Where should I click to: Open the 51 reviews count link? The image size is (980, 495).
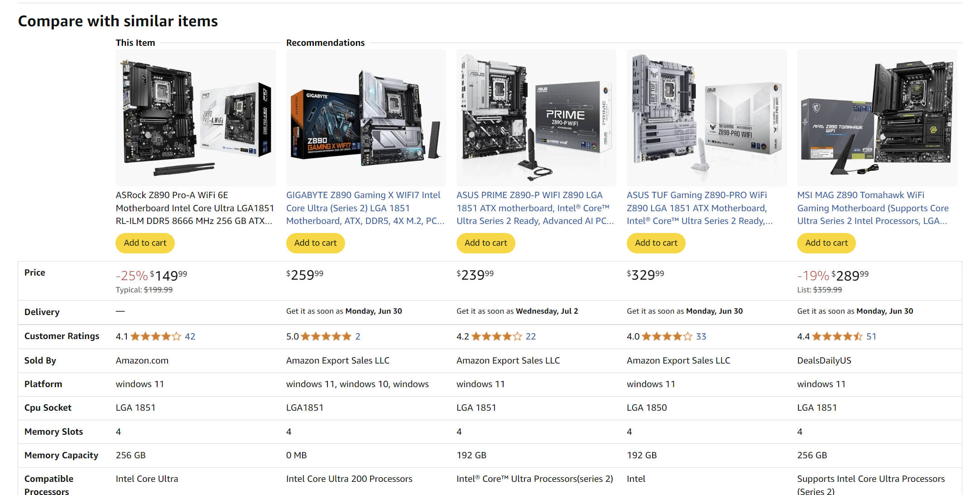click(x=871, y=336)
